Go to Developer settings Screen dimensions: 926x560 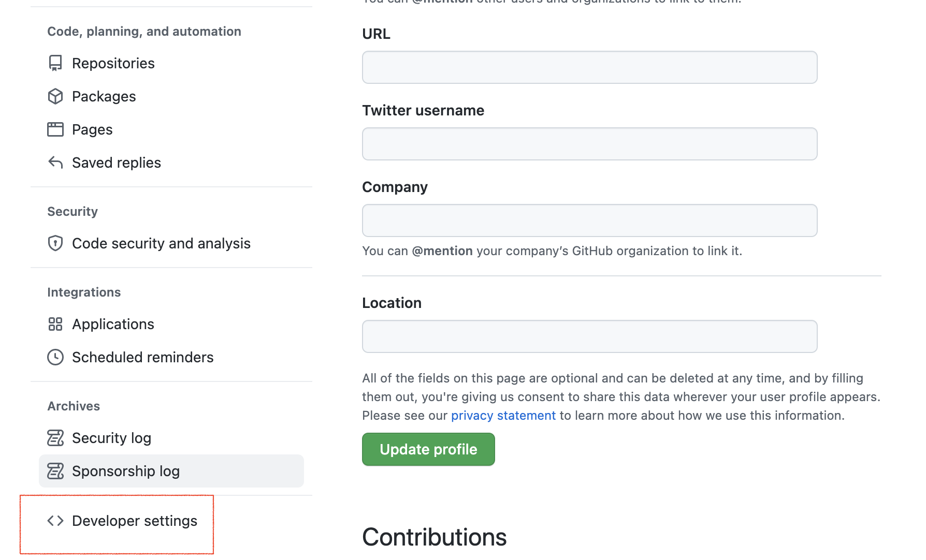[x=135, y=521]
